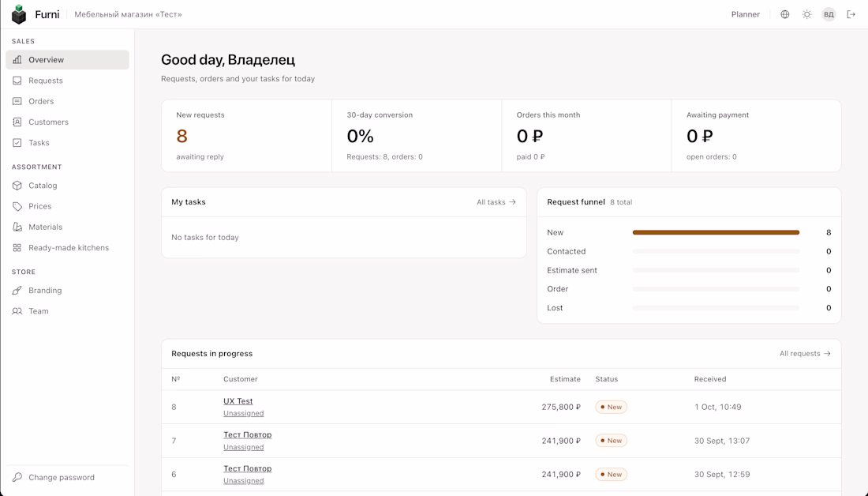
Task: Open the Planner link in header
Action: [x=745, y=14]
